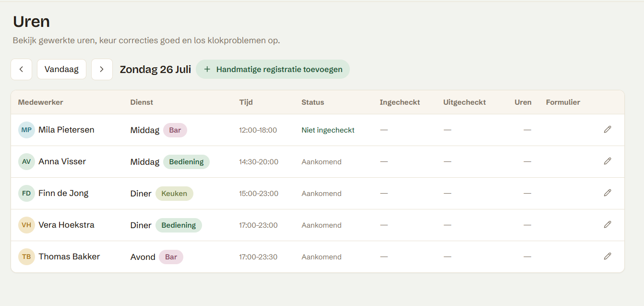Click the Uren page title

pyautogui.click(x=31, y=22)
